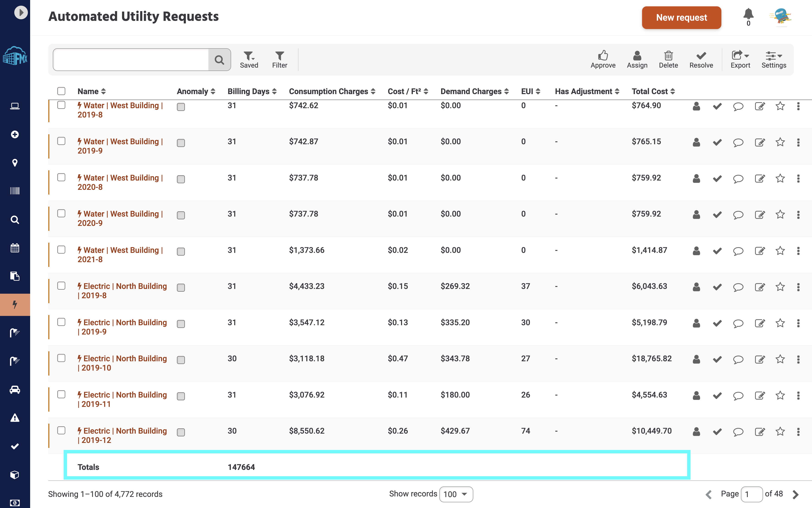Screen dimensions: 812x508
Task: Click the request search text field
Action: (131, 60)
